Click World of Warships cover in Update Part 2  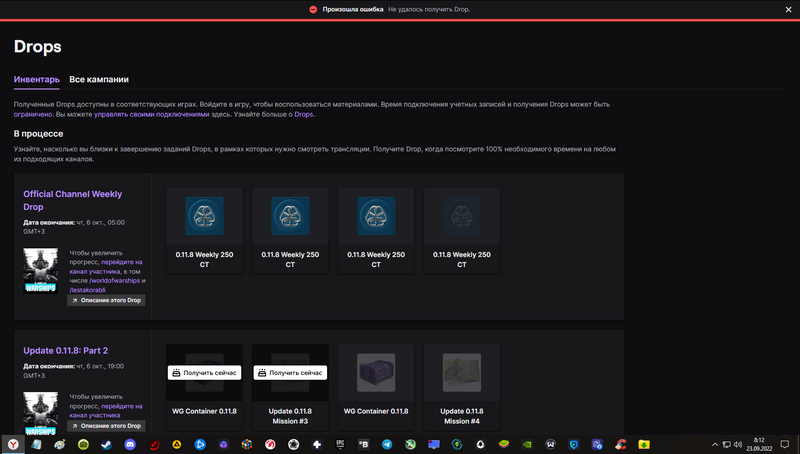click(x=40, y=414)
